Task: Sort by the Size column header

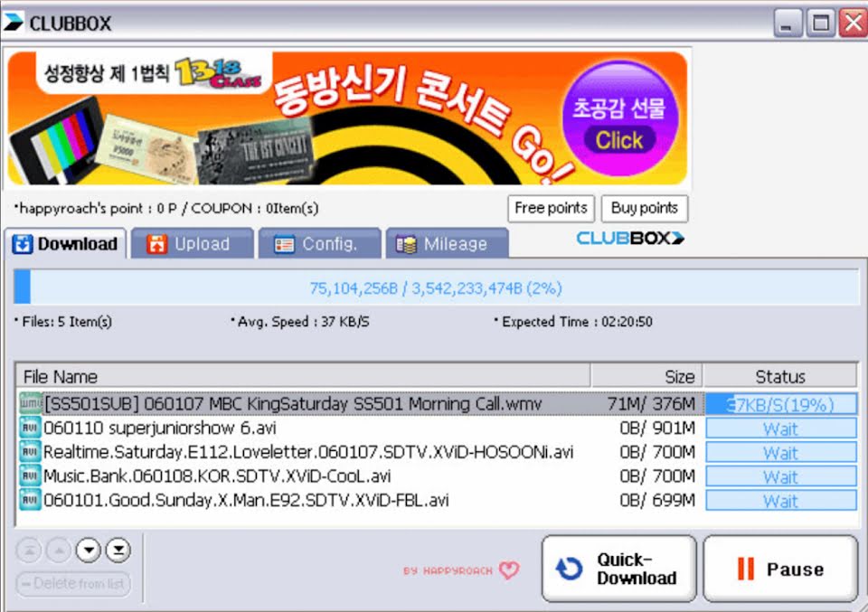Action: point(646,376)
